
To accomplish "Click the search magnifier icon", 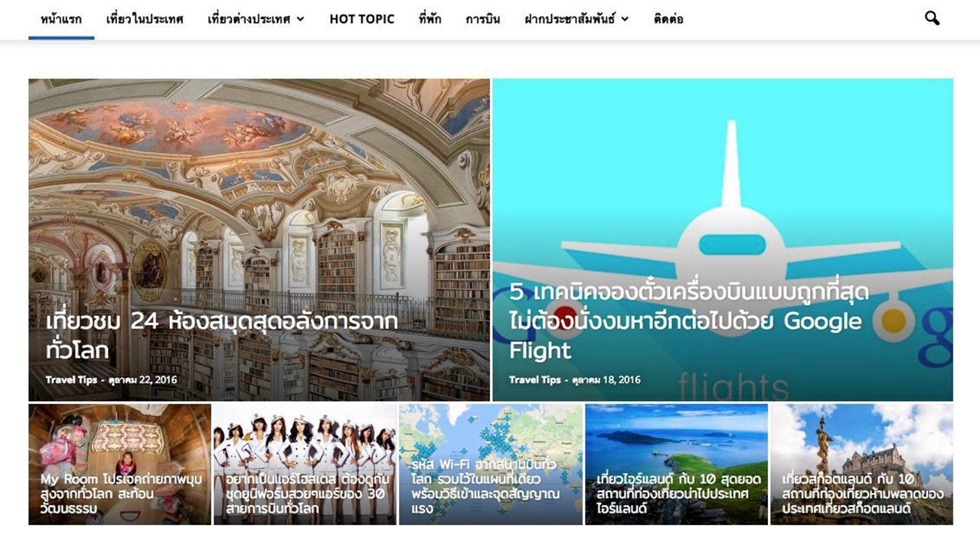I will coord(932,18).
